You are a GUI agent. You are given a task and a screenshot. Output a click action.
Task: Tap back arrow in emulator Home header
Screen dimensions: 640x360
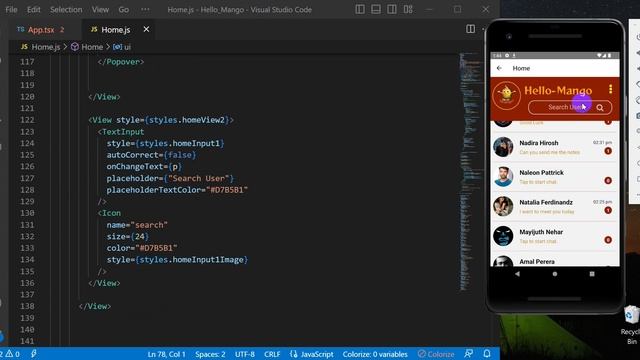coord(499,68)
